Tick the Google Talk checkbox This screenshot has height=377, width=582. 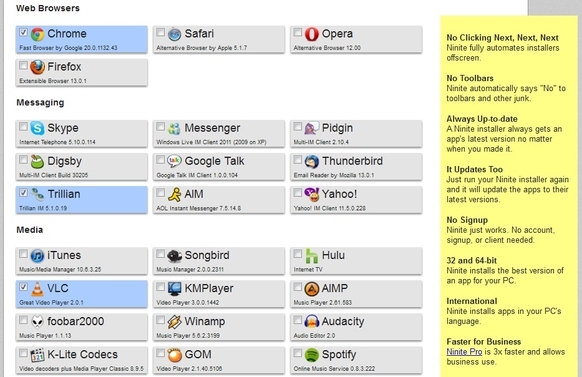click(x=160, y=160)
